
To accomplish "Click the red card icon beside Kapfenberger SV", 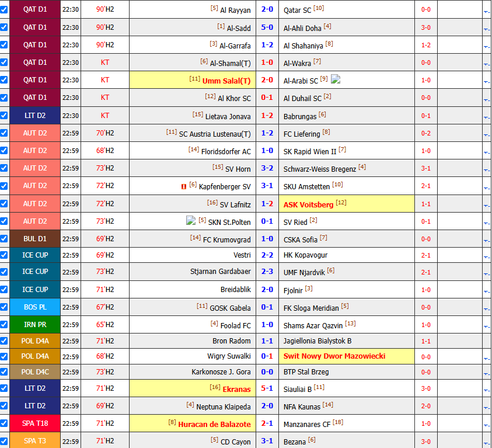I will [184, 187].
